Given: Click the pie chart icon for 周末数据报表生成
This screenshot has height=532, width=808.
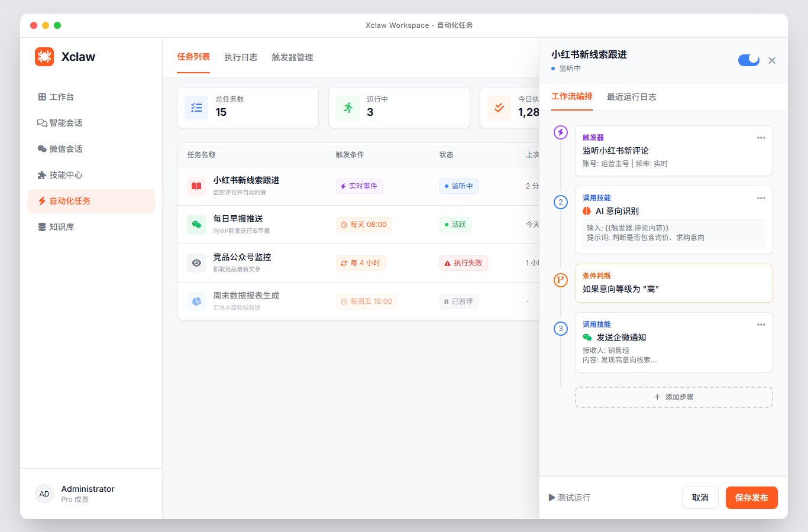Looking at the screenshot, I should 196,301.
